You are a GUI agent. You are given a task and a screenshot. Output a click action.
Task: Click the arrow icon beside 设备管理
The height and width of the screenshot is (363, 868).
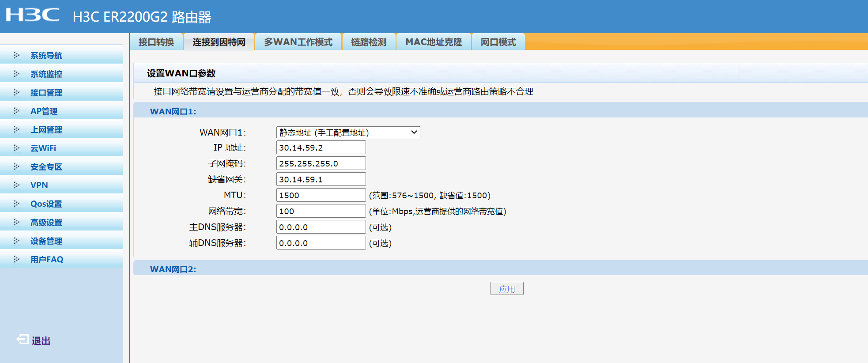17,241
